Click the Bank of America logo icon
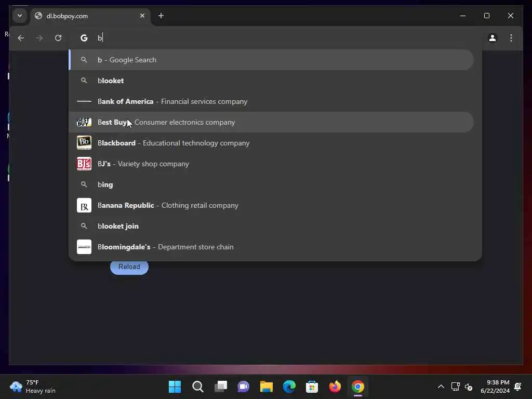 (x=84, y=101)
